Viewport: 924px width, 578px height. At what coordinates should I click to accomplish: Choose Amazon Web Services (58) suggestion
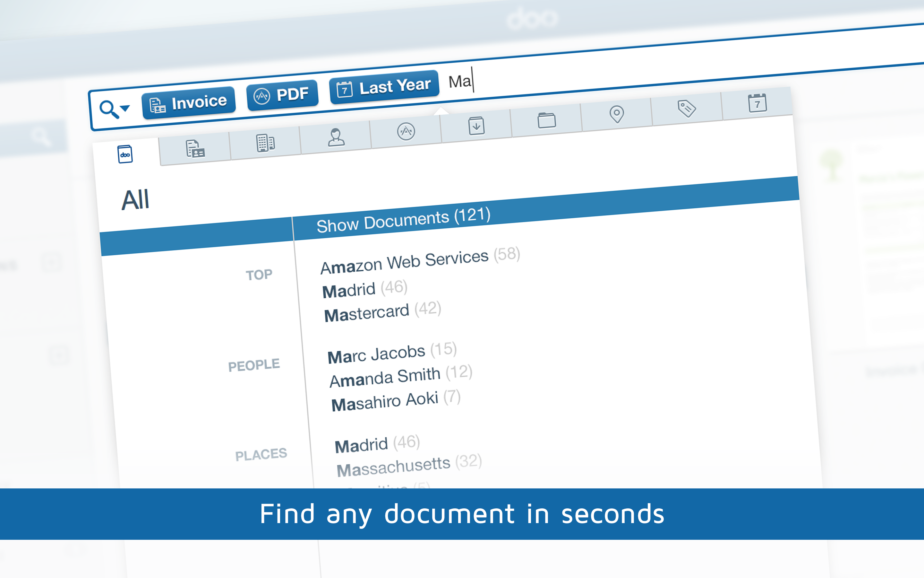pos(420,261)
